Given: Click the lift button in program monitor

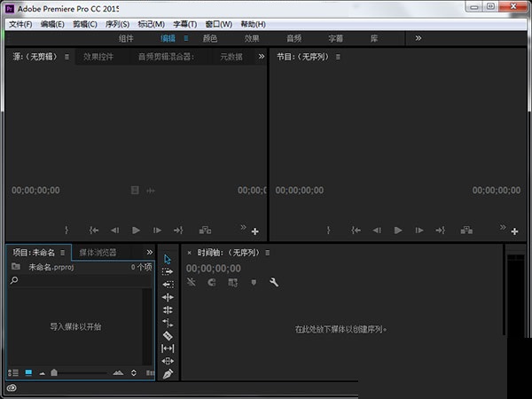Looking at the screenshot, I should (x=466, y=231).
